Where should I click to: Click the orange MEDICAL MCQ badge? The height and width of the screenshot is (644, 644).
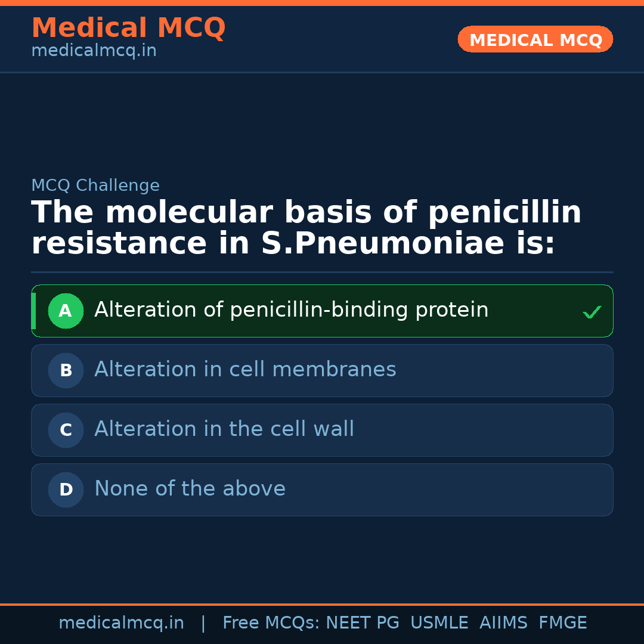535,39
